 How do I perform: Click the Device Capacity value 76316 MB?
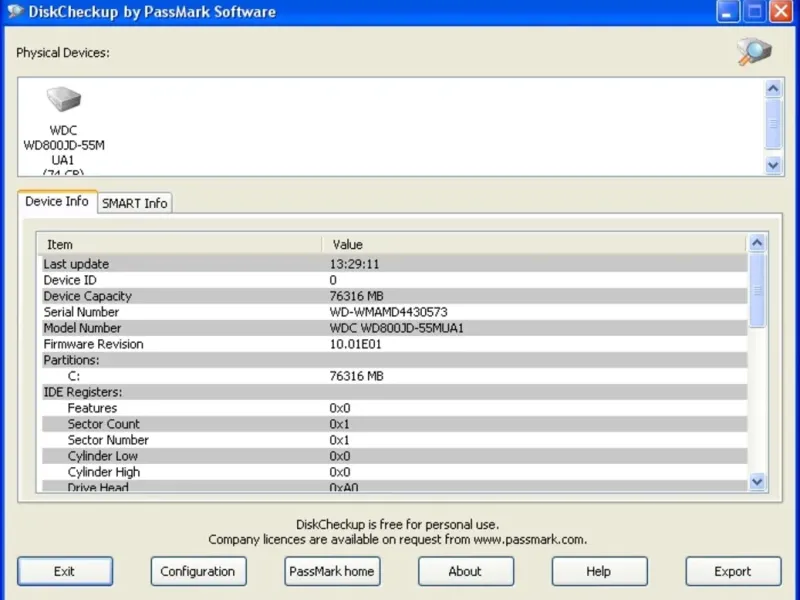click(x=356, y=296)
